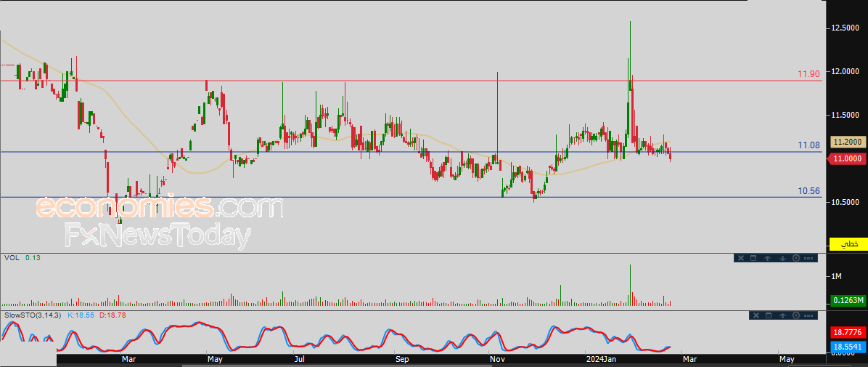Open more options for VOL panel
Viewport: 868px width, 367px height.
tap(808, 258)
